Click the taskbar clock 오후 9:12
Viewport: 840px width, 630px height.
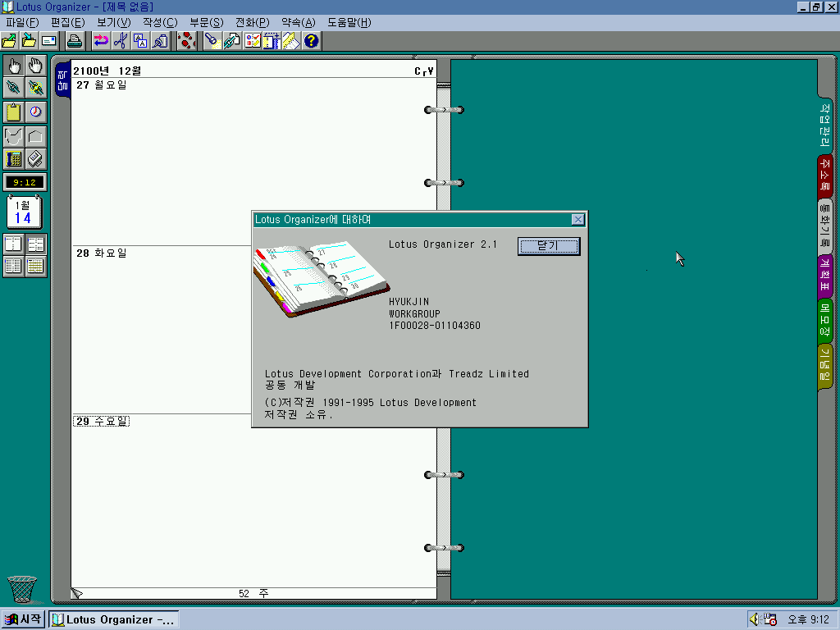(808, 620)
